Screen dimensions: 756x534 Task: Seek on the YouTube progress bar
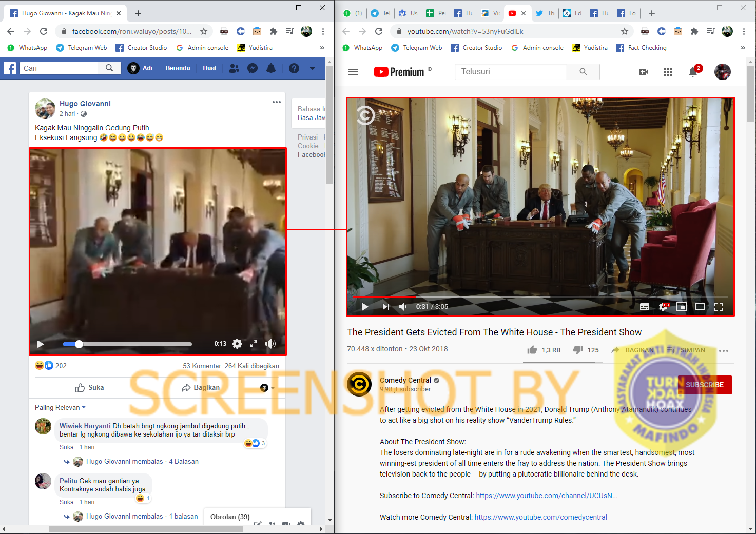(540, 296)
